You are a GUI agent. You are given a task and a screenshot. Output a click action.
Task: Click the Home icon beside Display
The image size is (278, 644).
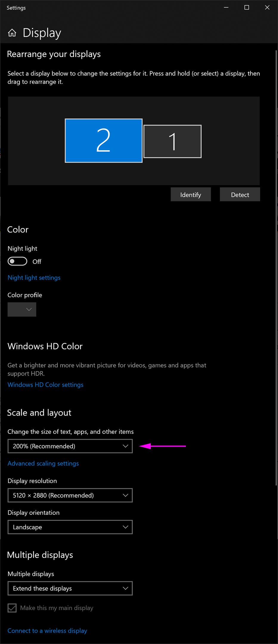click(12, 33)
